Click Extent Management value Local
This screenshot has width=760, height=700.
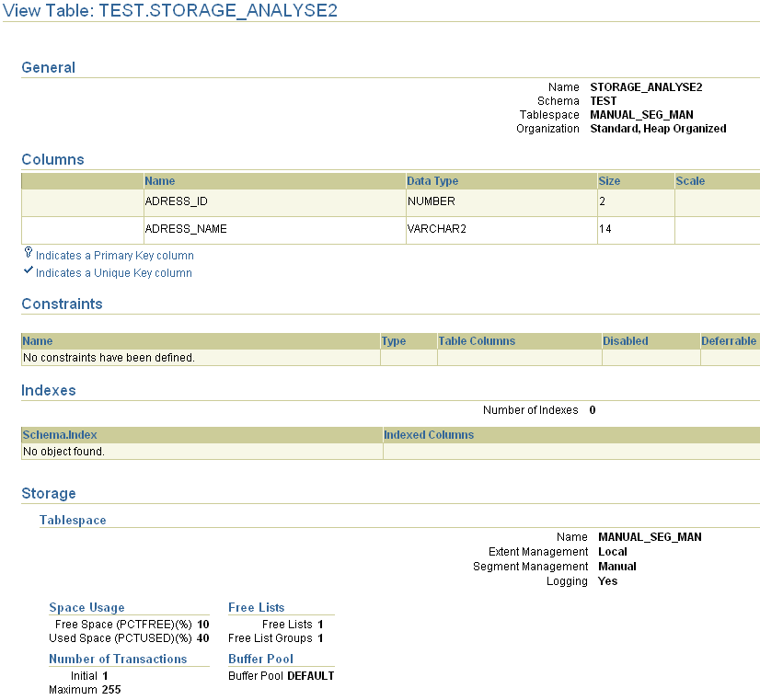click(x=613, y=552)
